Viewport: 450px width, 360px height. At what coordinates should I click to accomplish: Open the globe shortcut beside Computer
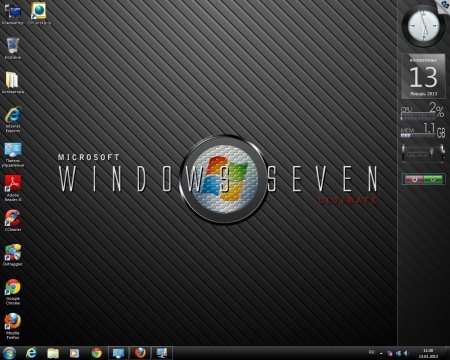tap(39, 14)
